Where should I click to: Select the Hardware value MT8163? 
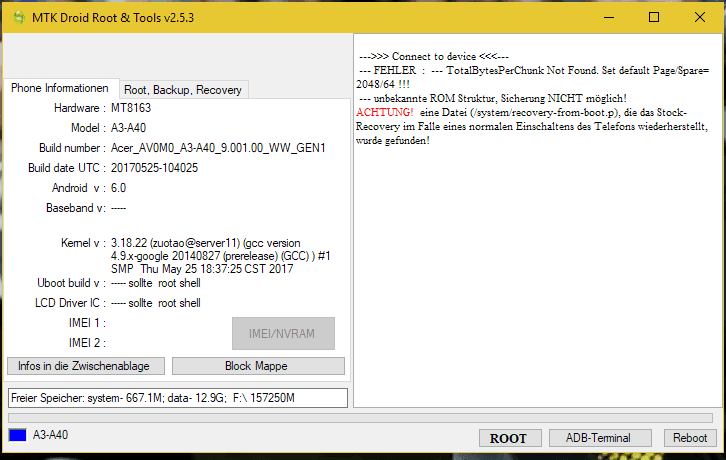tap(131, 108)
